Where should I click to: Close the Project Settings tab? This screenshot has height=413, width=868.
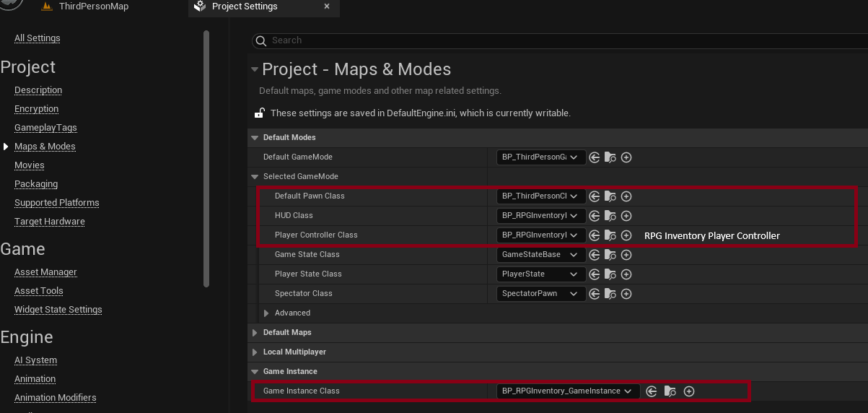coord(327,6)
